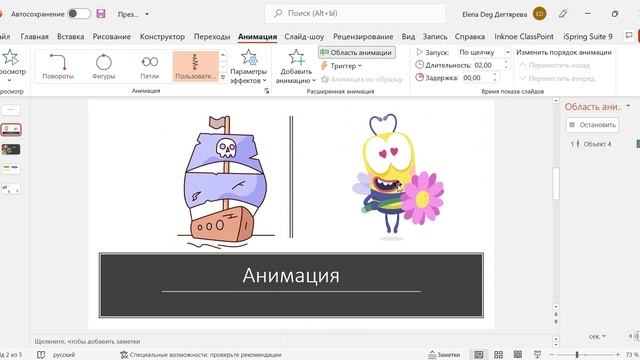Open the Переходы tab

(x=212, y=37)
